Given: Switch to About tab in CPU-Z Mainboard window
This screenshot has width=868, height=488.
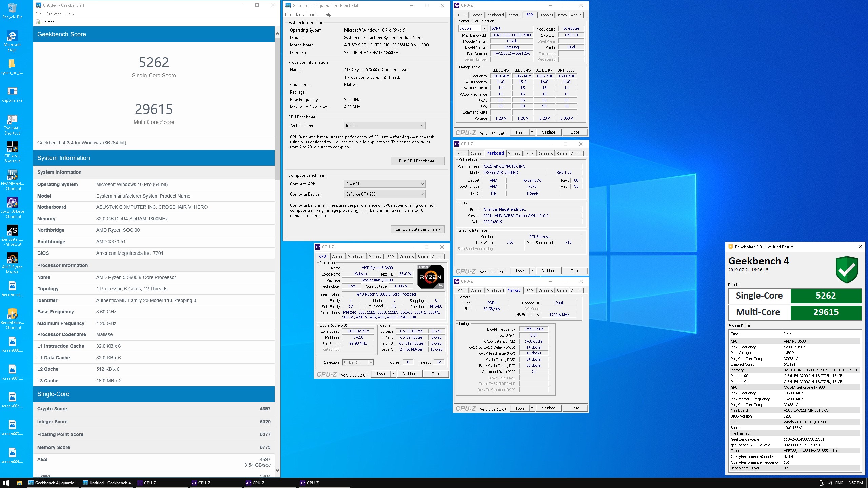Looking at the screenshot, I should [x=576, y=154].
